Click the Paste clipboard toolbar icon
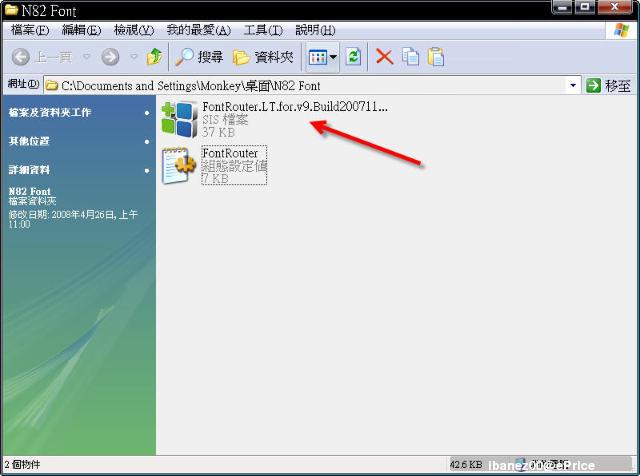 pyautogui.click(x=436, y=57)
